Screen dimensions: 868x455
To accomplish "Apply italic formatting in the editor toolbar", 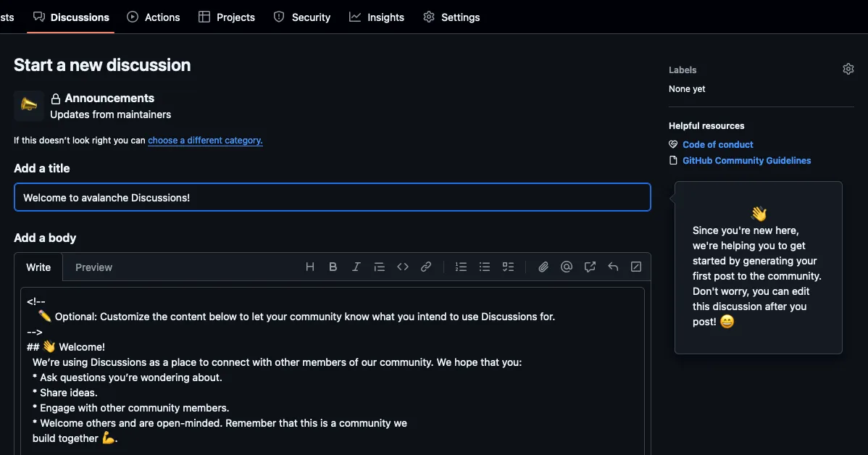I will pyautogui.click(x=356, y=267).
